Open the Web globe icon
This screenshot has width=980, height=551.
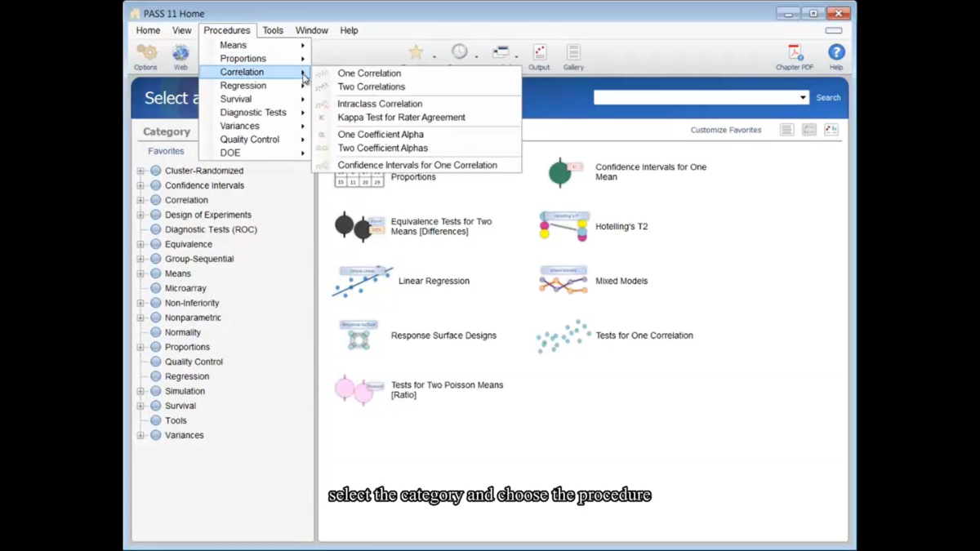coord(180,53)
